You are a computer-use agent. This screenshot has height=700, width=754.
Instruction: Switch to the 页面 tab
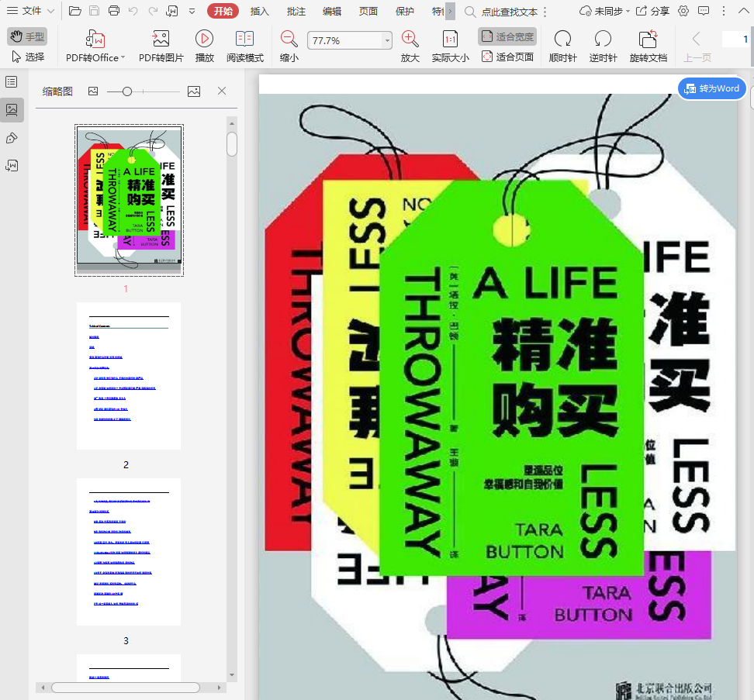368,11
